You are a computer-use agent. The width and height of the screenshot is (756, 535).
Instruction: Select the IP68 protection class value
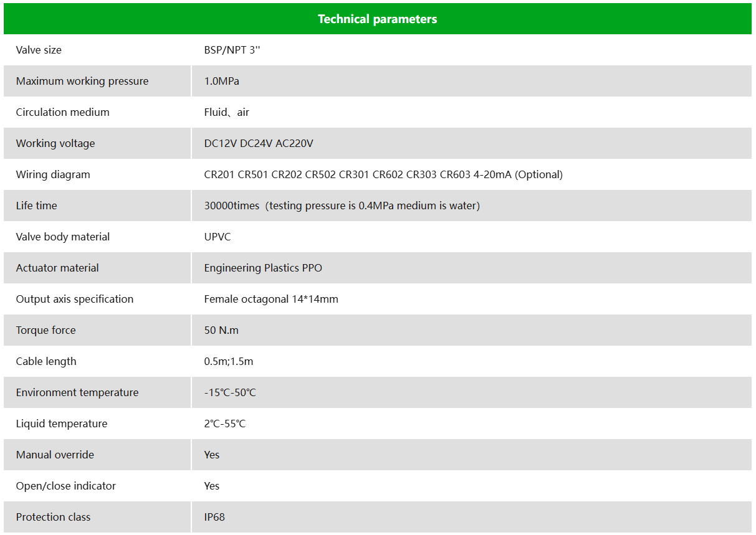[x=214, y=517]
